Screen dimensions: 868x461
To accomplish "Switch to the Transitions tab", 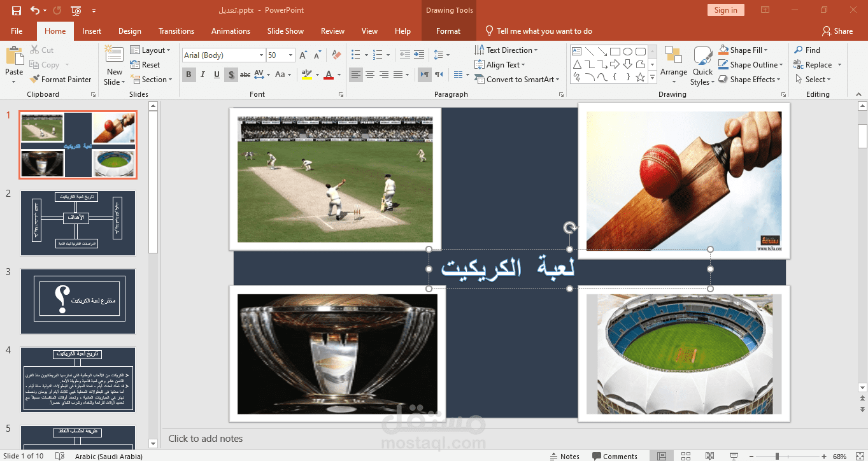I will point(176,31).
